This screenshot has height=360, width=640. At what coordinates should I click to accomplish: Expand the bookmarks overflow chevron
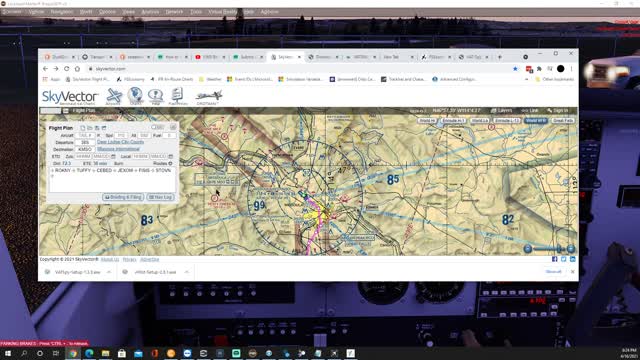[x=527, y=79]
